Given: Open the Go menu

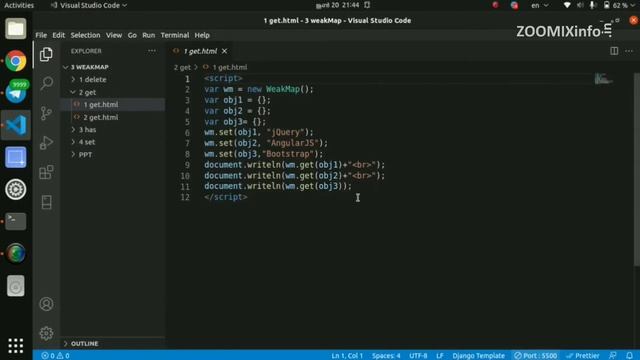Looking at the screenshot, I should pyautogui.click(x=132, y=35).
